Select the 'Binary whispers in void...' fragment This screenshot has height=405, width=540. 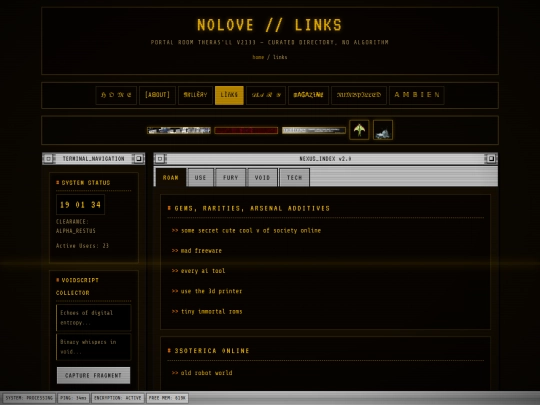(x=94, y=347)
